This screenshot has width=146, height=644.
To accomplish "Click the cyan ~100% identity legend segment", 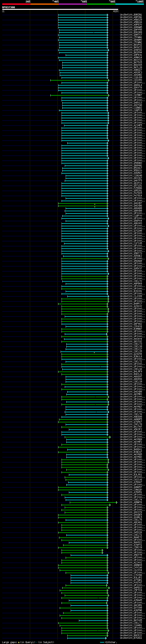I will pyautogui.click(x=130, y=4).
